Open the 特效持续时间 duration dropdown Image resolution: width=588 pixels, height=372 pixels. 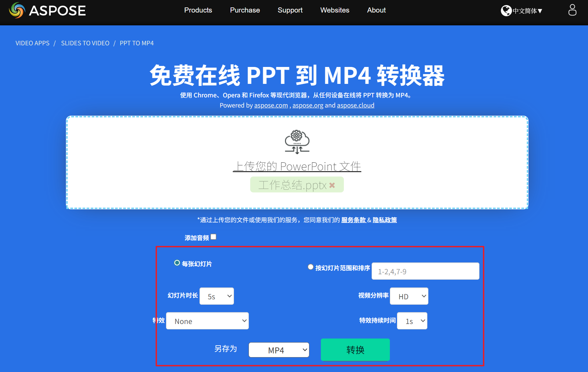click(x=412, y=321)
